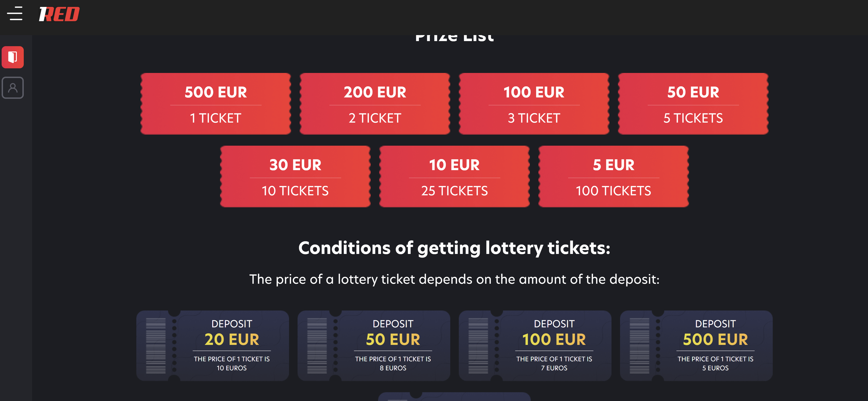Open the user profile sidebar icon

point(13,88)
